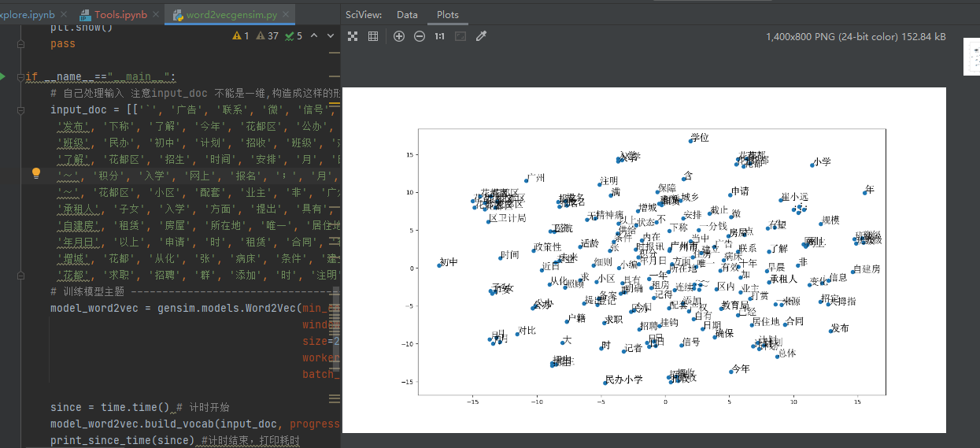Close the xplore.ipynb tab
This screenshot has width=980, height=448.
(64, 15)
